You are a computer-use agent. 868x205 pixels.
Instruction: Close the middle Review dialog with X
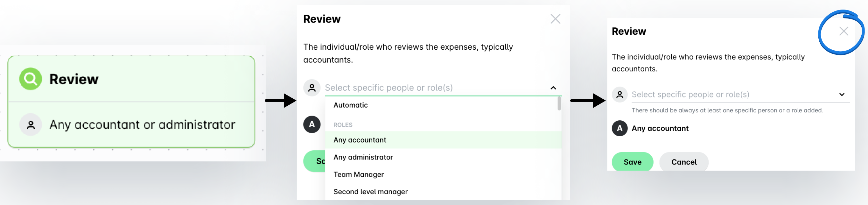click(555, 19)
